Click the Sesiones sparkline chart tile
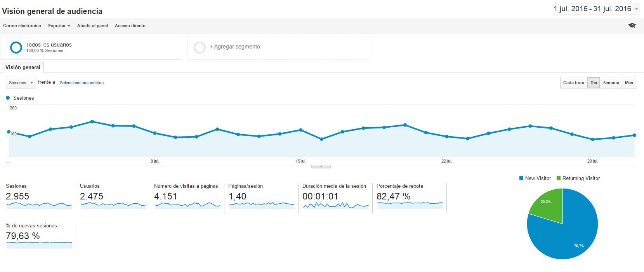Screen dimensions: 644x272 coord(39,204)
